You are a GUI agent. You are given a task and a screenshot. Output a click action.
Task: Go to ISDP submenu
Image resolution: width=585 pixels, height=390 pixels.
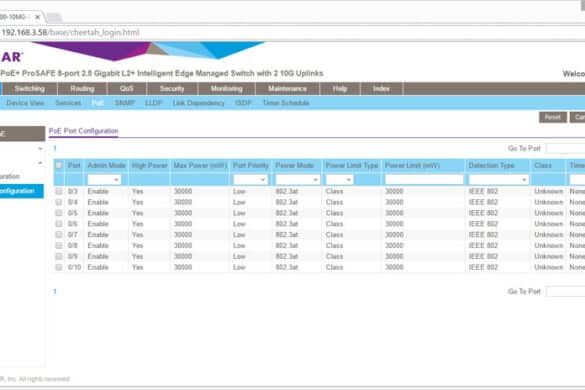click(243, 103)
